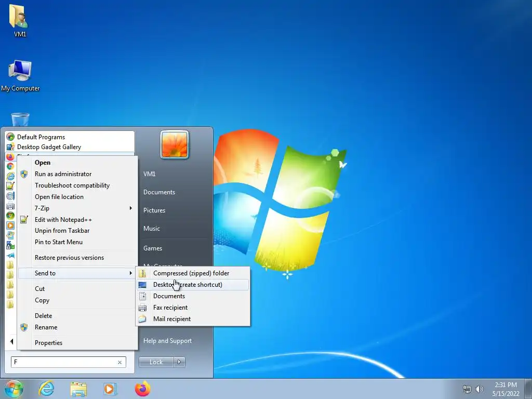Open Music link in Start menu
This screenshot has width=532, height=399.
(152, 229)
